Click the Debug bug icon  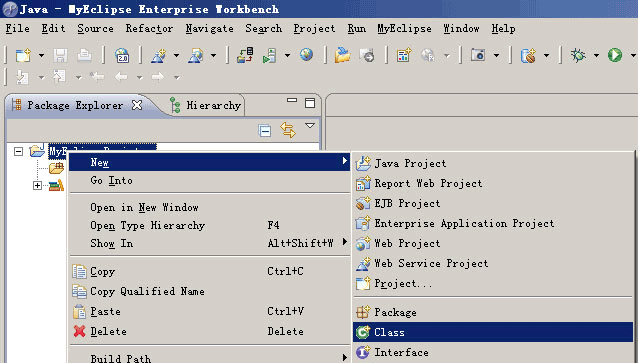coord(578,55)
